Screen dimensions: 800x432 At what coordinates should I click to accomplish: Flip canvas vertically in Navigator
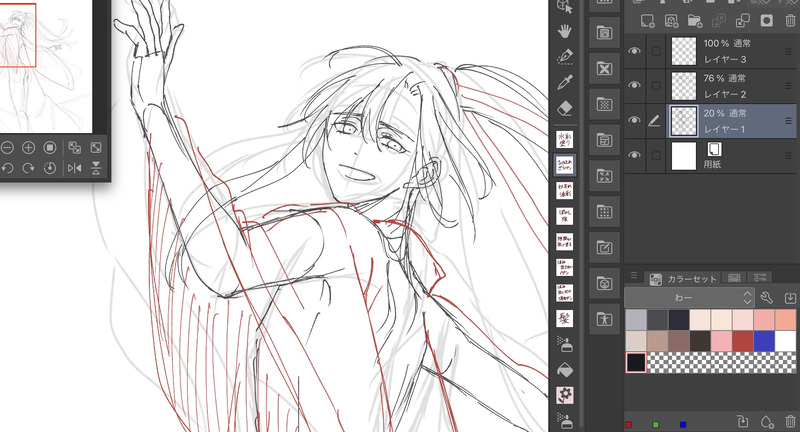tap(96, 168)
